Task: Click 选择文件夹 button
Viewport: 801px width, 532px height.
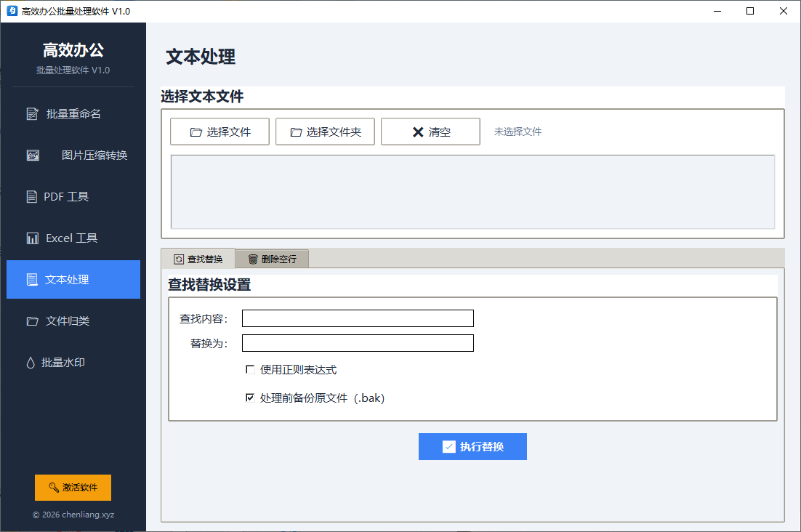Action: click(325, 132)
